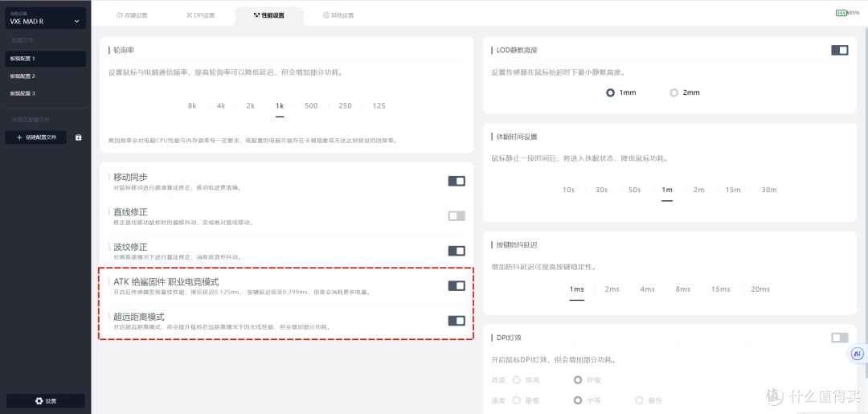This screenshot has height=414, width=868.
Task: Set polling rate to 4k
Action: tap(221, 106)
